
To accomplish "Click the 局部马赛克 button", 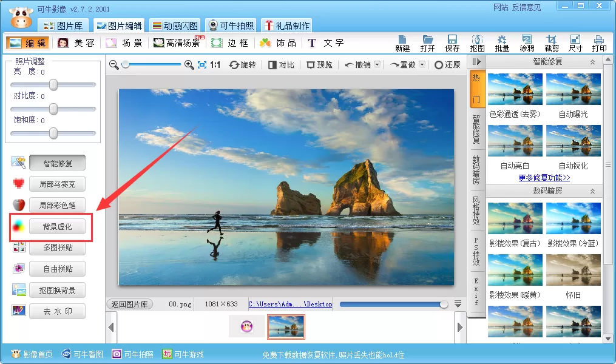I will 58,184.
